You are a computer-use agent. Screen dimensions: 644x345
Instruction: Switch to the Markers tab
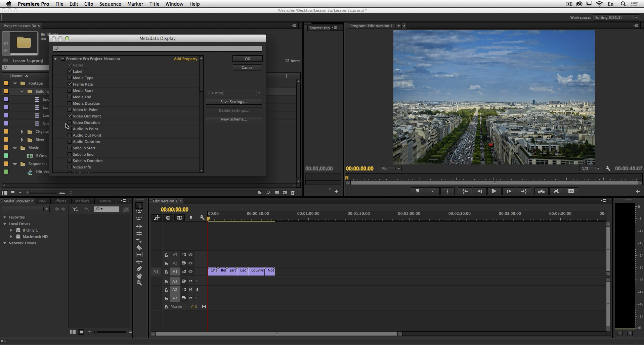point(82,201)
